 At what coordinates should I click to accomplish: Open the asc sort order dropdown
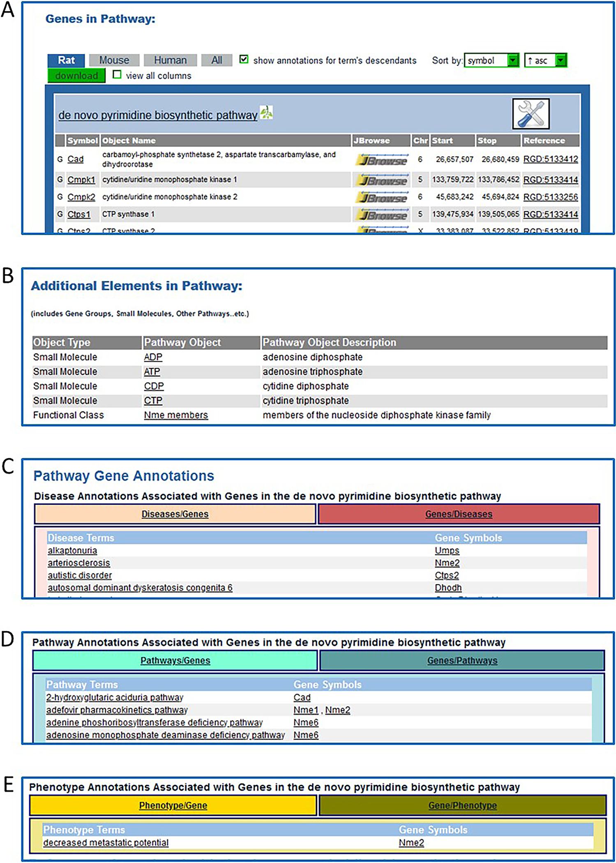tap(545, 60)
